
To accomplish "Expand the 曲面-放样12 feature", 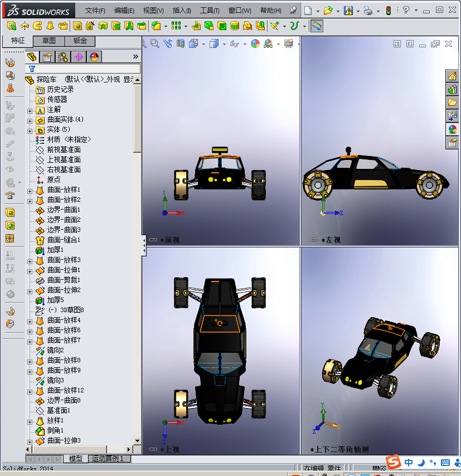I will 30,392.
